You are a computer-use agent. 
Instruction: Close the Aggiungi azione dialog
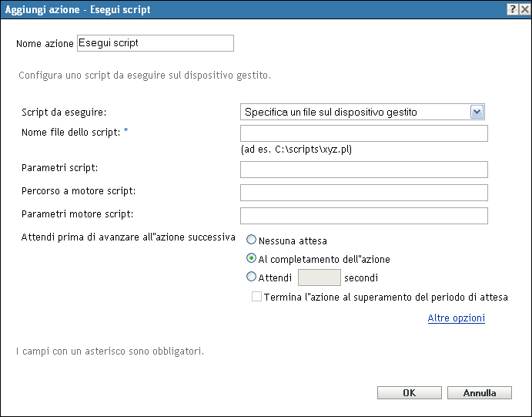coord(523,8)
